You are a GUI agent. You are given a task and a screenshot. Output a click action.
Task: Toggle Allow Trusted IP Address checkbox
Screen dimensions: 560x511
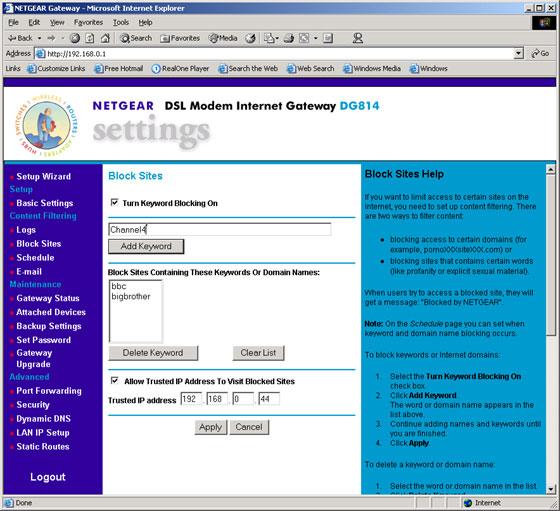(x=114, y=381)
